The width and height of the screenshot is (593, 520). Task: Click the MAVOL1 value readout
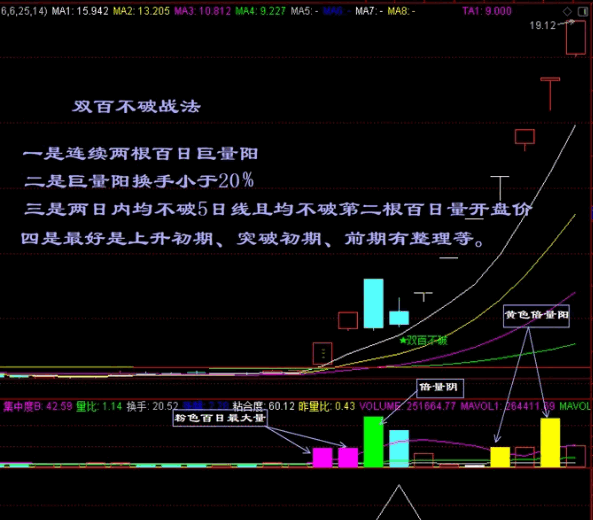point(508,407)
